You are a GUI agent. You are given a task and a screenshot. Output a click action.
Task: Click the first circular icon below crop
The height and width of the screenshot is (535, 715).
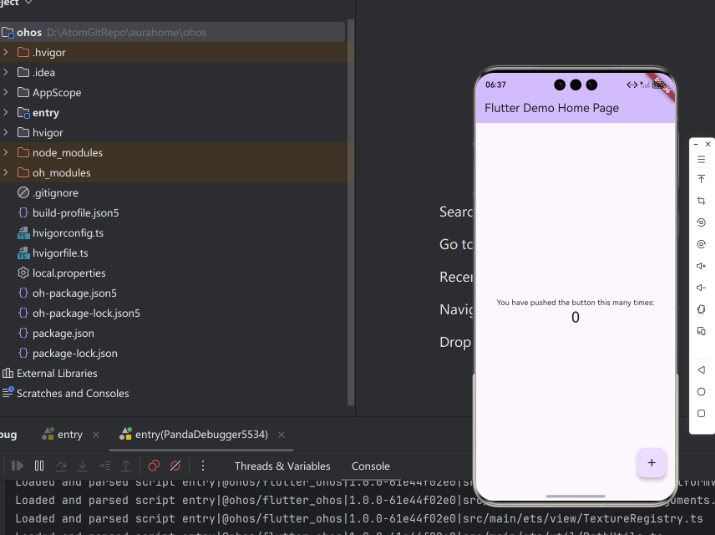coord(701,222)
